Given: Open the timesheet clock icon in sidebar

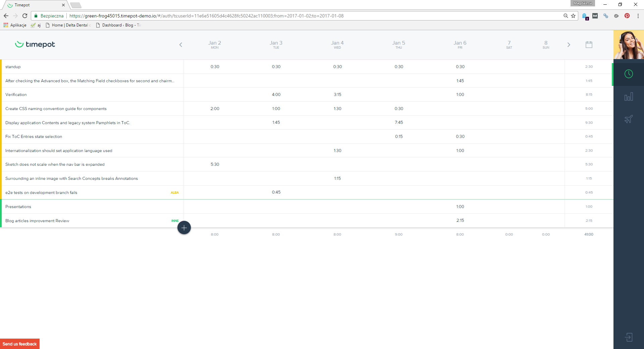Looking at the screenshot, I should pyautogui.click(x=629, y=74).
